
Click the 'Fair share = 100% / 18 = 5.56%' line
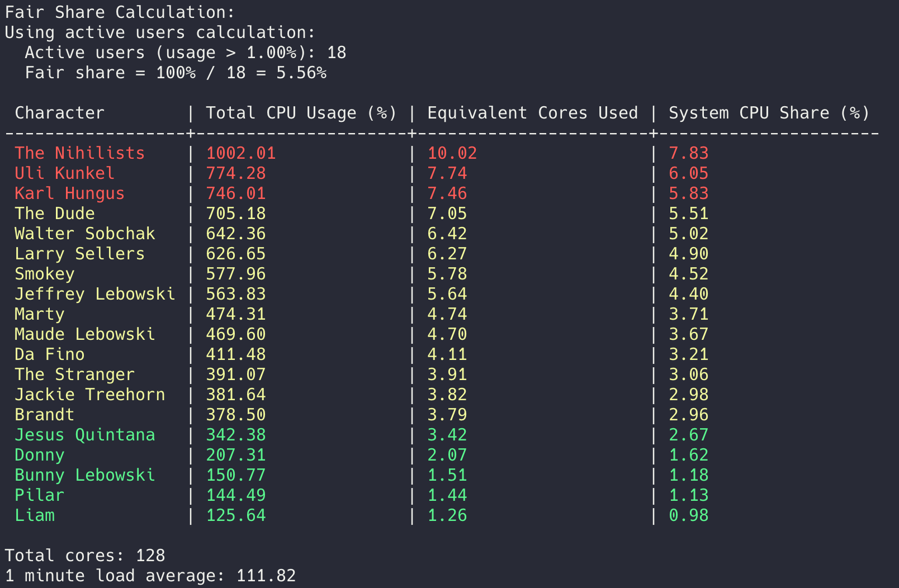pos(176,73)
